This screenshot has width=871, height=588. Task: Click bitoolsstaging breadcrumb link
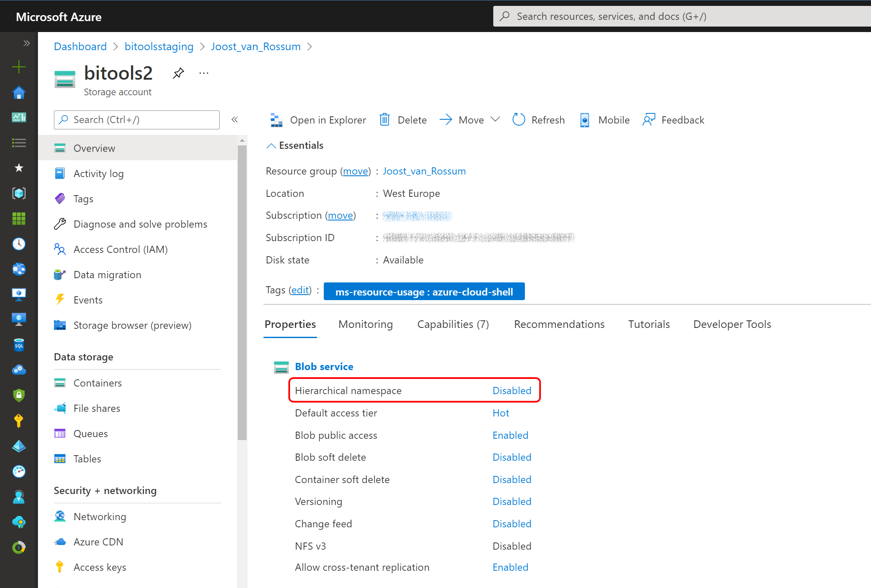tap(159, 46)
